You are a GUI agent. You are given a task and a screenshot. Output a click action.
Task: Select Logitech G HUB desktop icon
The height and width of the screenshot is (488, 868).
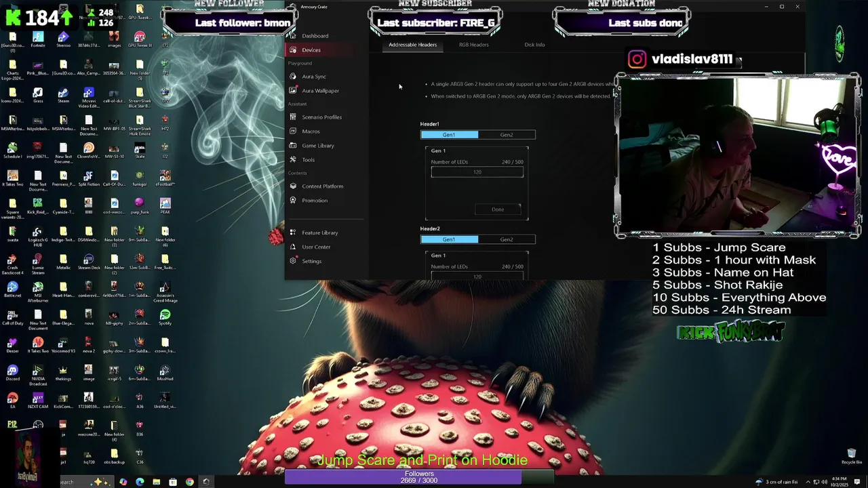pyautogui.click(x=38, y=236)
